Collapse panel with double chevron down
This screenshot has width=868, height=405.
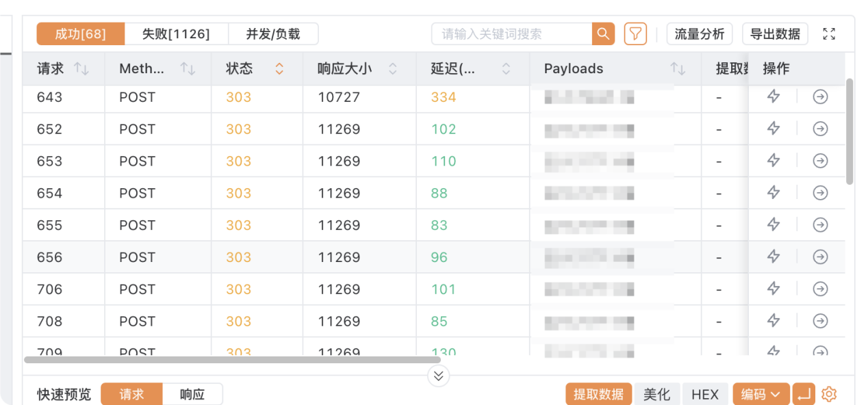click(439, 376)
